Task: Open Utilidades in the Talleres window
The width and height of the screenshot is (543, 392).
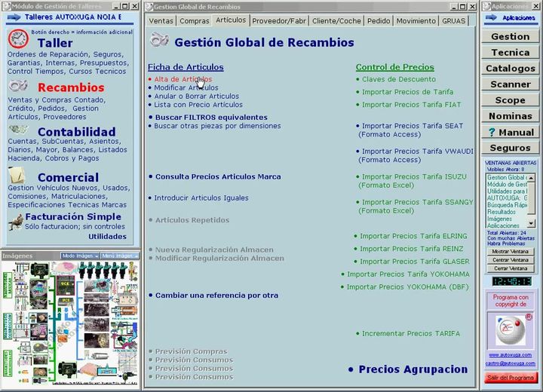Action: (x=107, y=237)
